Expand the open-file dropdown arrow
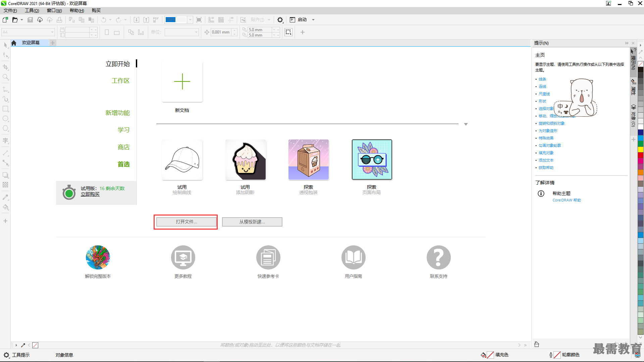The height and width of the screenshot is (362, 644). tap(22, 20)
